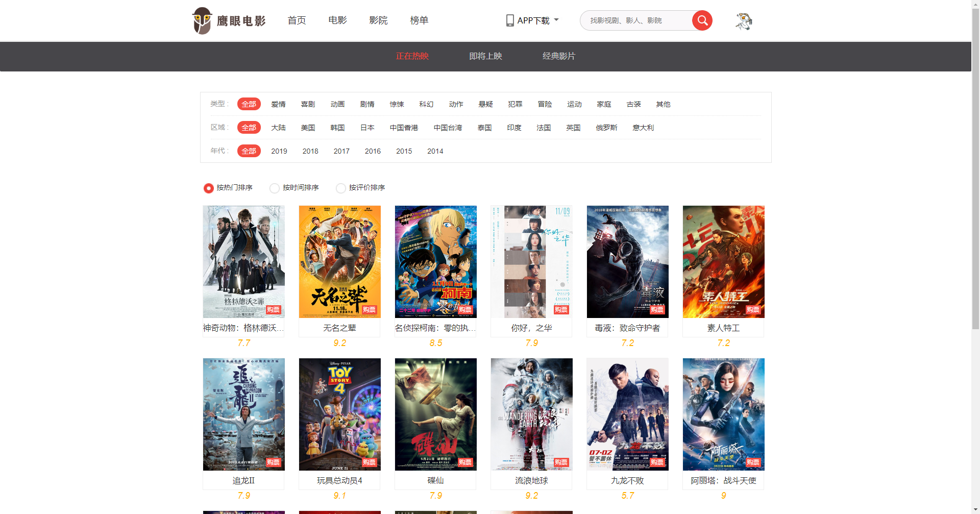Select 按评价排序 radio button
The width and height of the screenshot is (980, 514).
coord(341,188)
